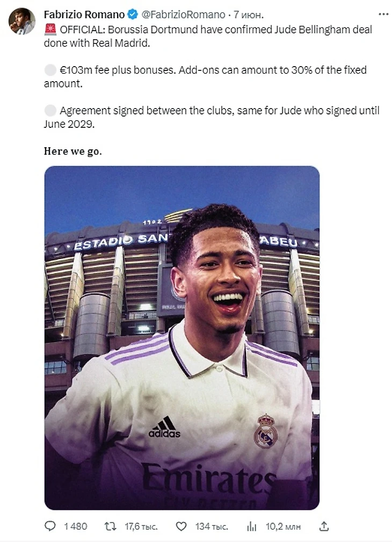Like the tweet with the heart icon

point(181,526)
